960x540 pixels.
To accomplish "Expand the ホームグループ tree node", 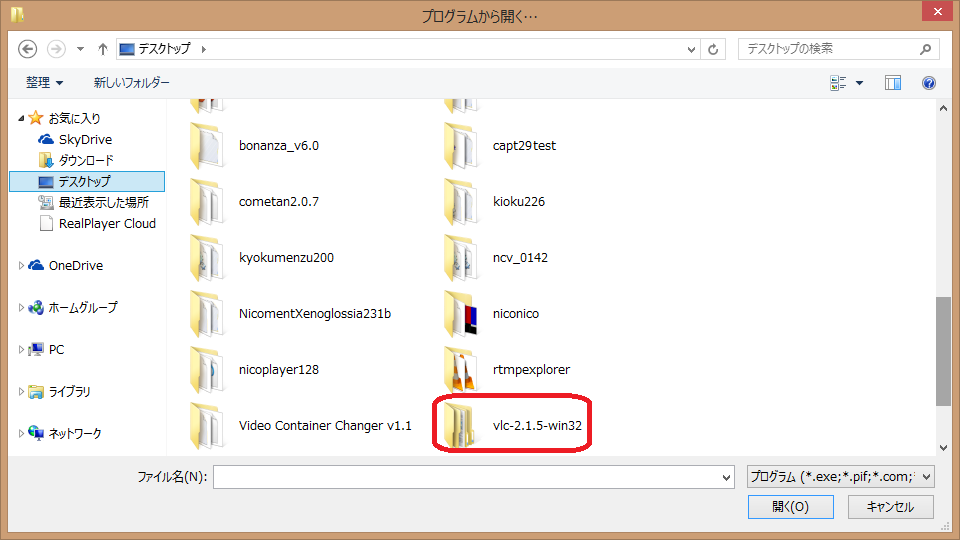I will point(21,307).
